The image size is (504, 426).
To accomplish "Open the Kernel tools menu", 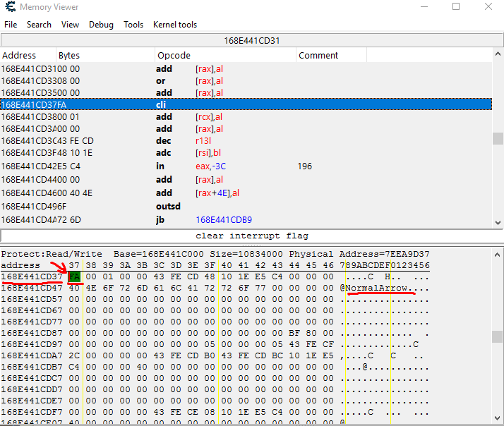I will point(175,25).
